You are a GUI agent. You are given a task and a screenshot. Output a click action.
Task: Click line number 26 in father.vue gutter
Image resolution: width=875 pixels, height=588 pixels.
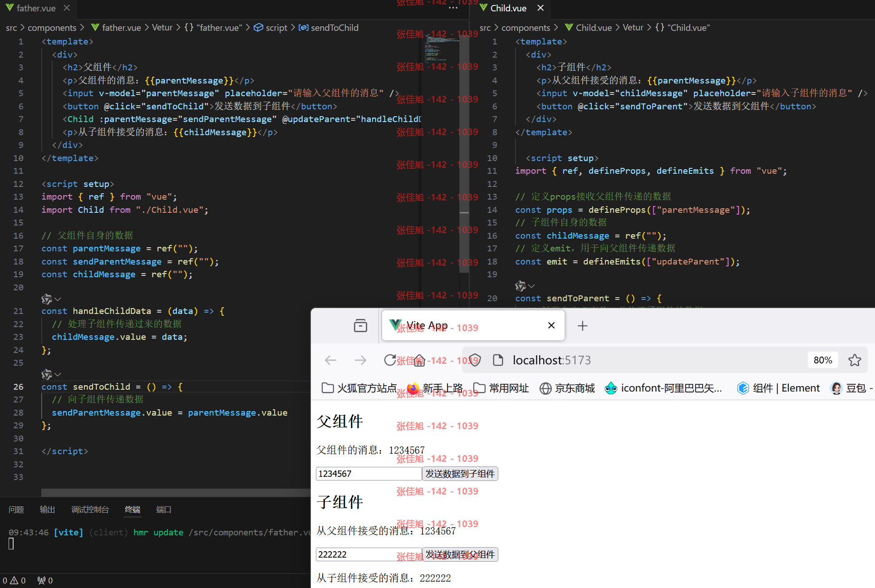[18, 387]
